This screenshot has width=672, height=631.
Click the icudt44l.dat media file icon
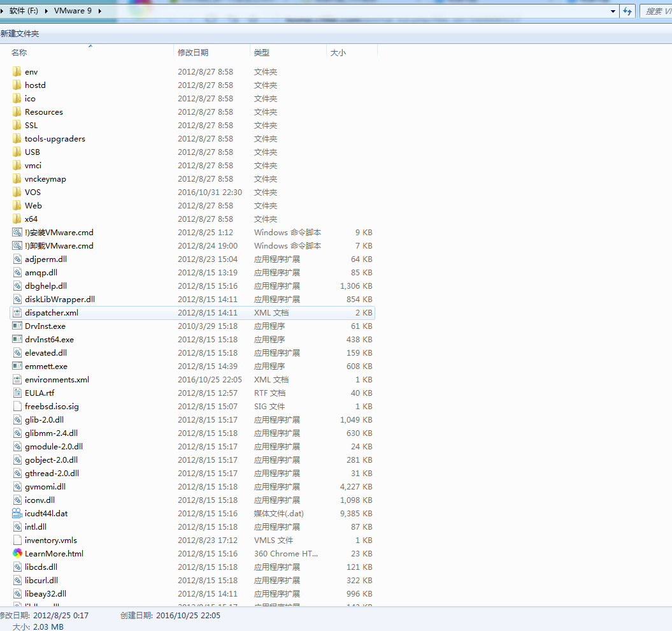click(17, 513)
